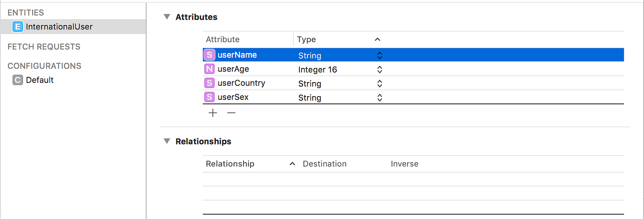The height and width of the screenshot is (219, 644).
Task: Sort by Relationship column header
Action: pos(230,164)
